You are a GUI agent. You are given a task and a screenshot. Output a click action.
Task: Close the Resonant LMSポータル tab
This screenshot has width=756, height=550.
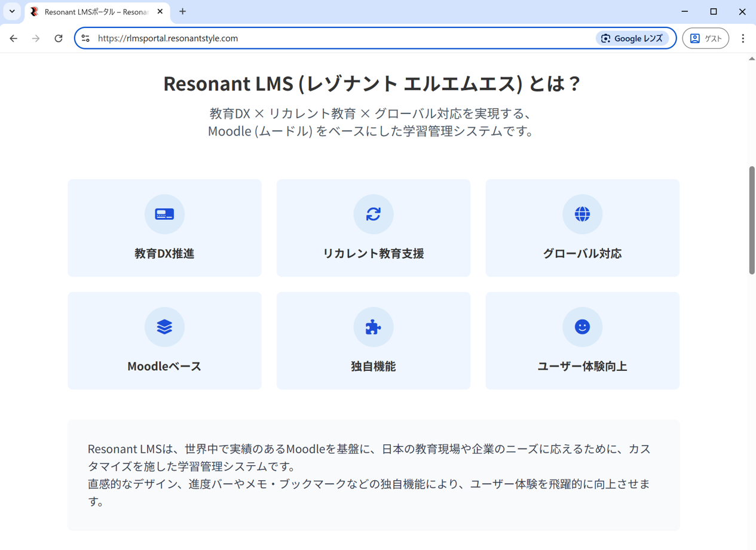tap(160, 11)
